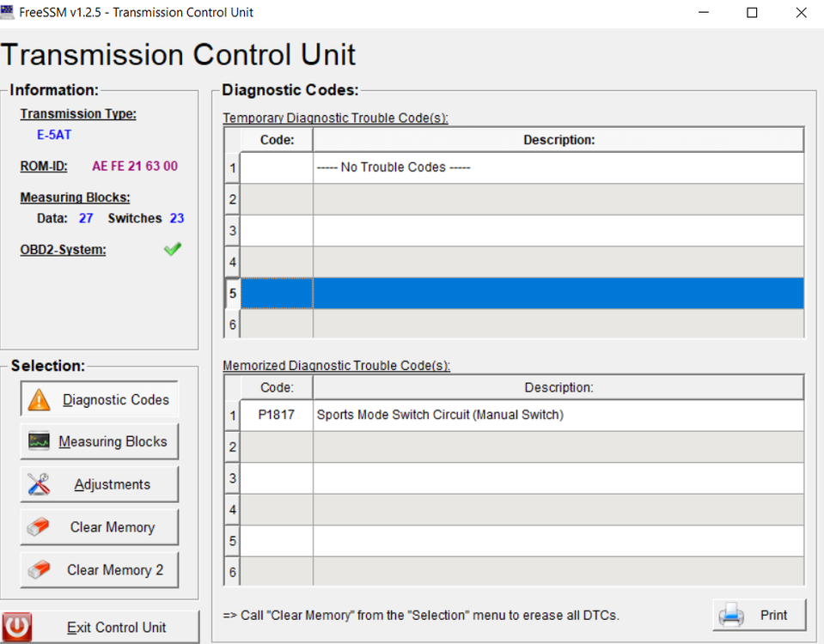Click the Code column header in temporary table
This screenshot has width=824, height=644.
(276, 140)
